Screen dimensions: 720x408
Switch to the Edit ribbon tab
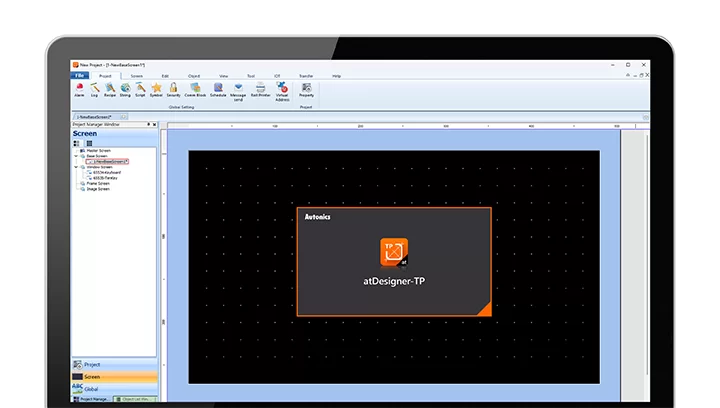coord(165,76)
